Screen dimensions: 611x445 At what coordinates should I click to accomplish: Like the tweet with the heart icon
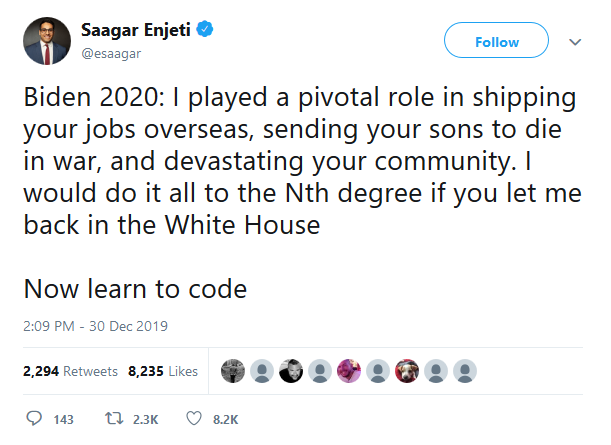(195, 419)
